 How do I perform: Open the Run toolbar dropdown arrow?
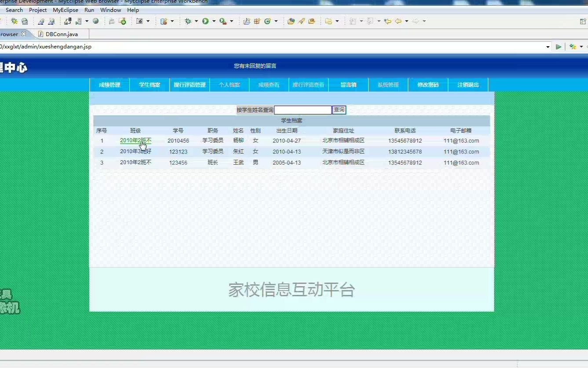[x=214, y=21]
